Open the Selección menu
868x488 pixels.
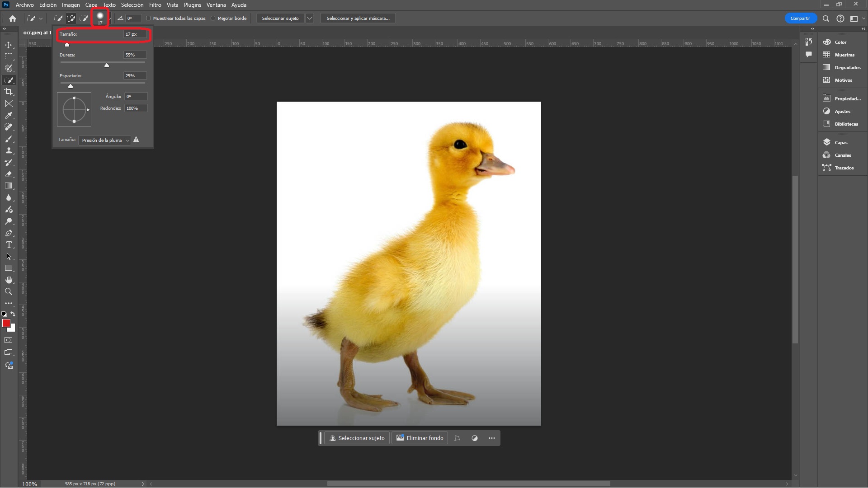tap(132, 5)
